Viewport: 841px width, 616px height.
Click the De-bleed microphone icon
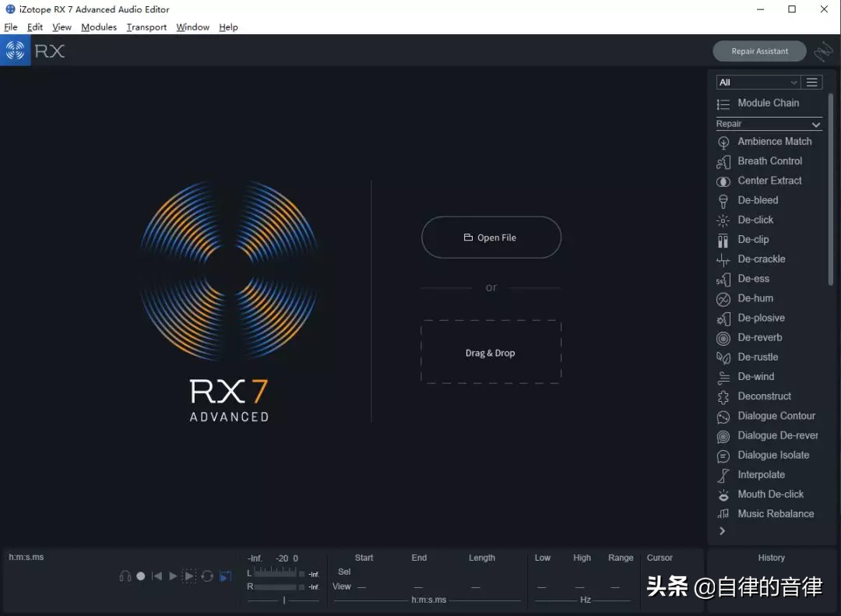[723, 201]
